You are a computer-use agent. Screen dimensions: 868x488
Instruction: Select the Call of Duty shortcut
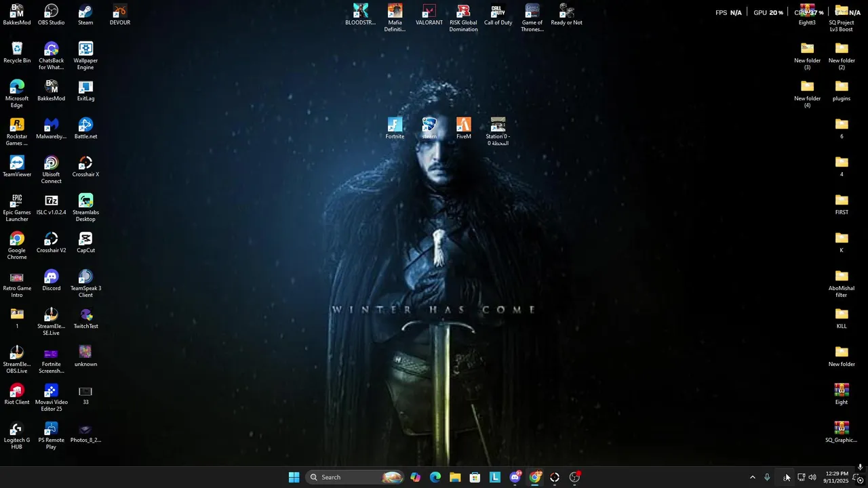click(x=498, y=15)
